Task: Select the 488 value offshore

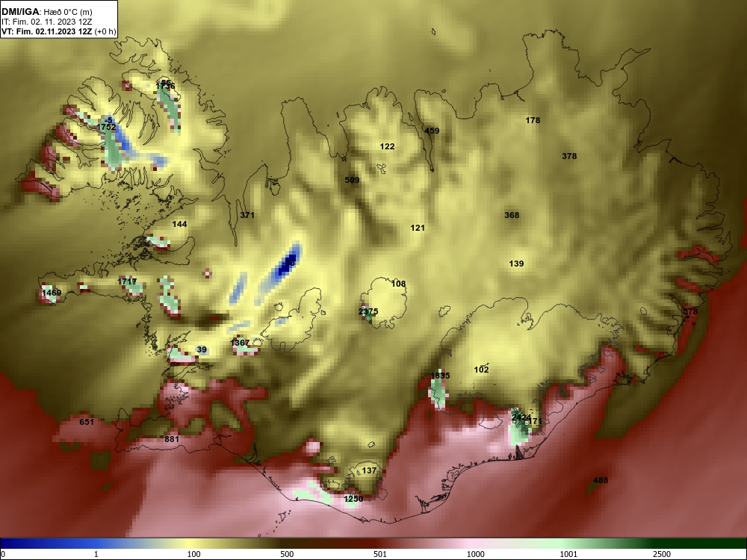Action: (601, 480)
